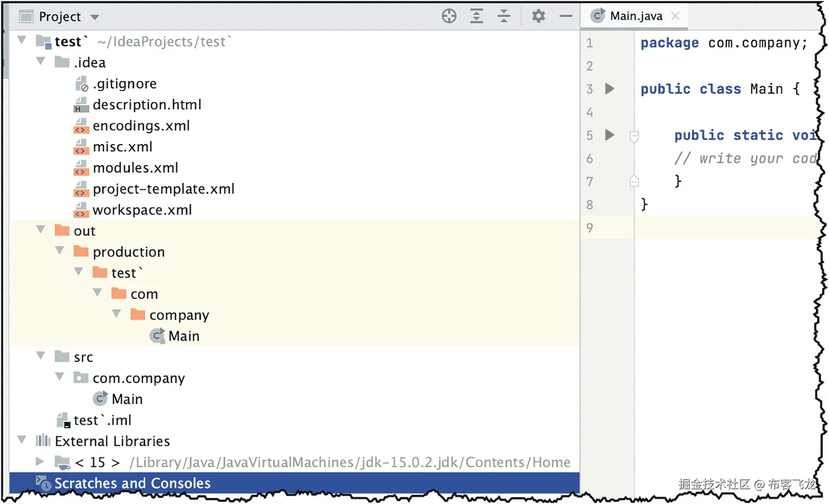The height and width of the screenshot is (504, 829).
Task: Open Project panel gear settings
Action: tap(538, 16)
